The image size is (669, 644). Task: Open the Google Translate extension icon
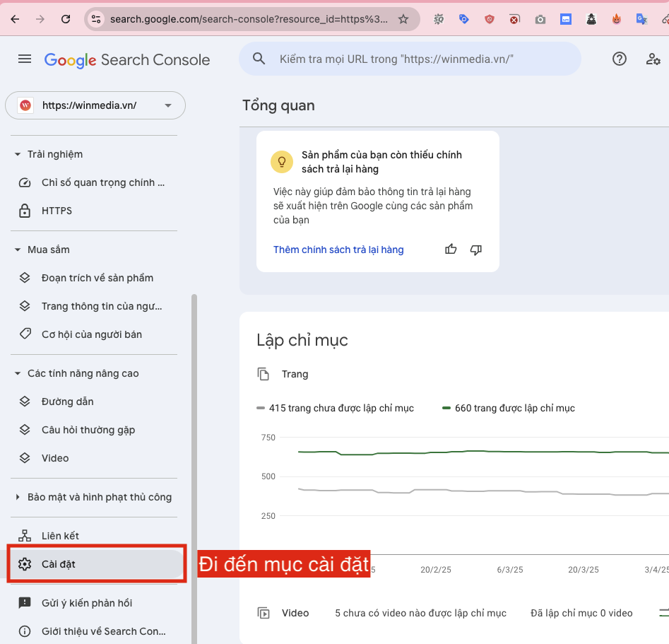(641, 19)
